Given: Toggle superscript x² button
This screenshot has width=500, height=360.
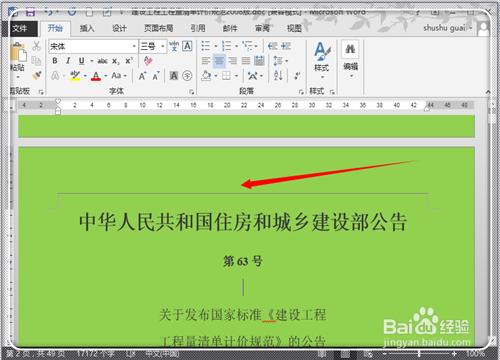Looking at the screenshot, I should [129, 60].
